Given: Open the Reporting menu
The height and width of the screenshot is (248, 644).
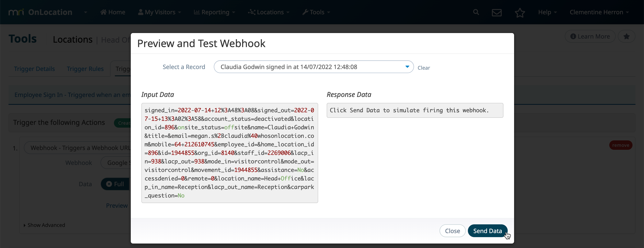Looking at the screenshot, I should point(214,12).
